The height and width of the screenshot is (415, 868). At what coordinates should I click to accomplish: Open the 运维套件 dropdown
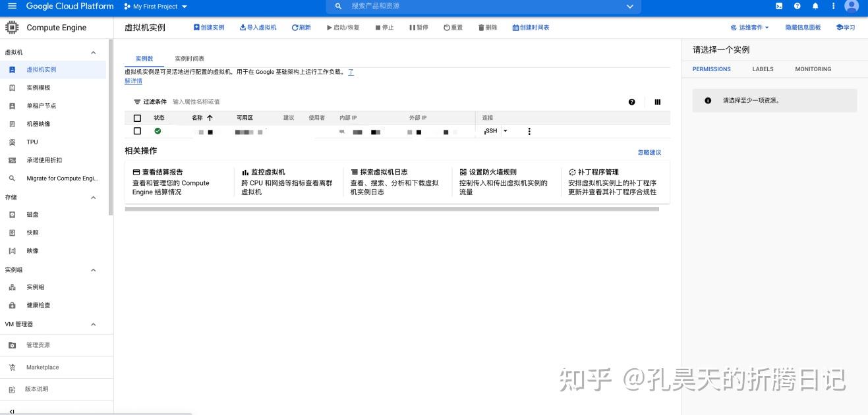pyautogui.click(x=750, y=28)
